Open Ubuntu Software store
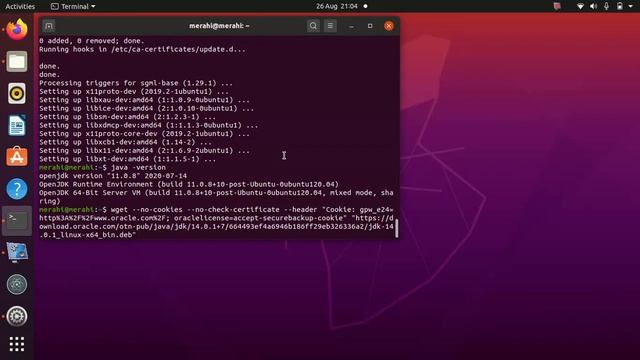640x360 pixels. 17,157
